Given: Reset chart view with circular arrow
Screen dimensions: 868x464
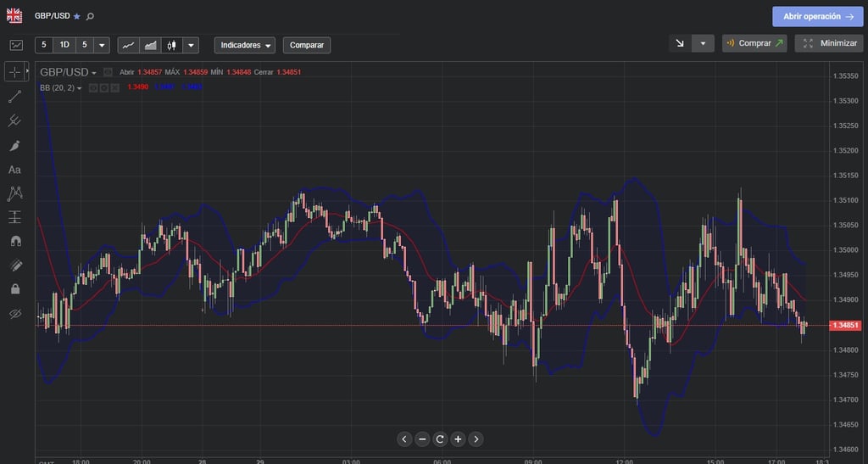Looking at the screenshot, I should 440,439.
